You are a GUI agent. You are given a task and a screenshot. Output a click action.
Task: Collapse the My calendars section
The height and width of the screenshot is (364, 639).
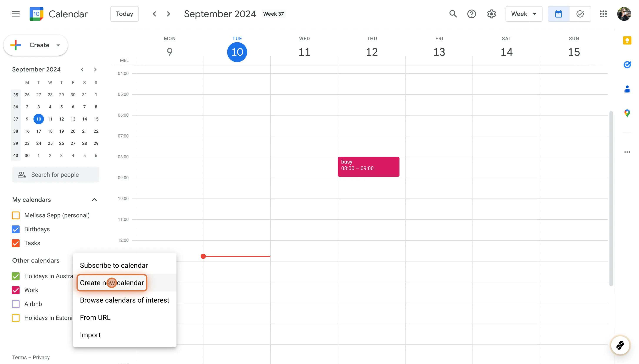pos(94,200)
